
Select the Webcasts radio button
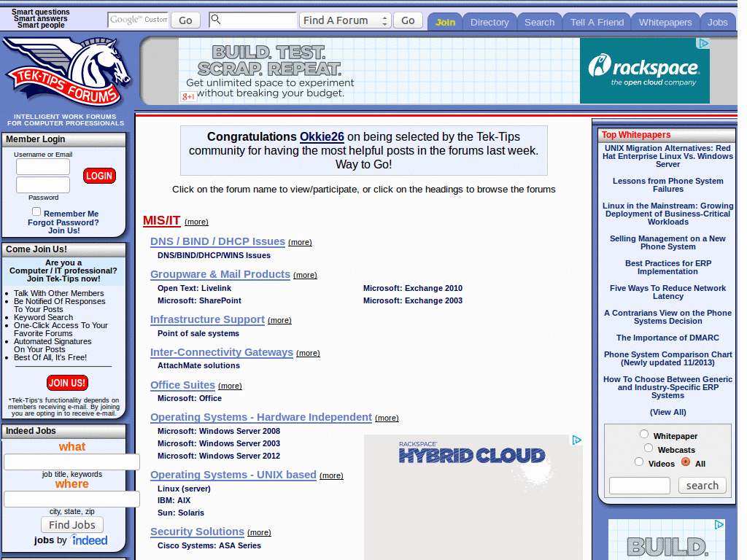pyautogui.click(x=649, y=448)
